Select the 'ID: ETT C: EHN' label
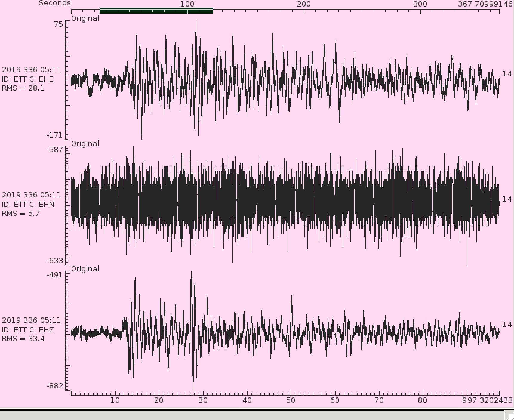 point(28,205)
